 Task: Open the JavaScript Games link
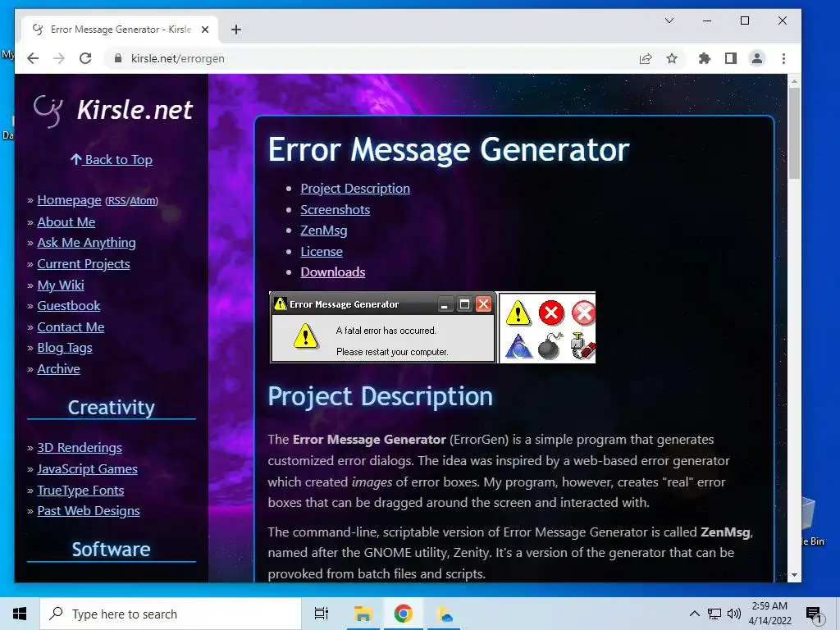(87, 469)
